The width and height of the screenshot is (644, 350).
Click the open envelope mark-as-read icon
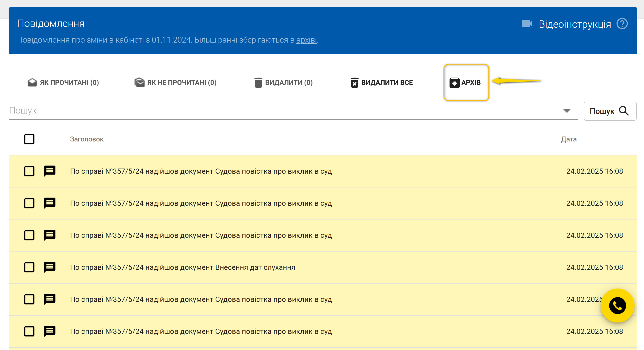click(x=32, y=82)
